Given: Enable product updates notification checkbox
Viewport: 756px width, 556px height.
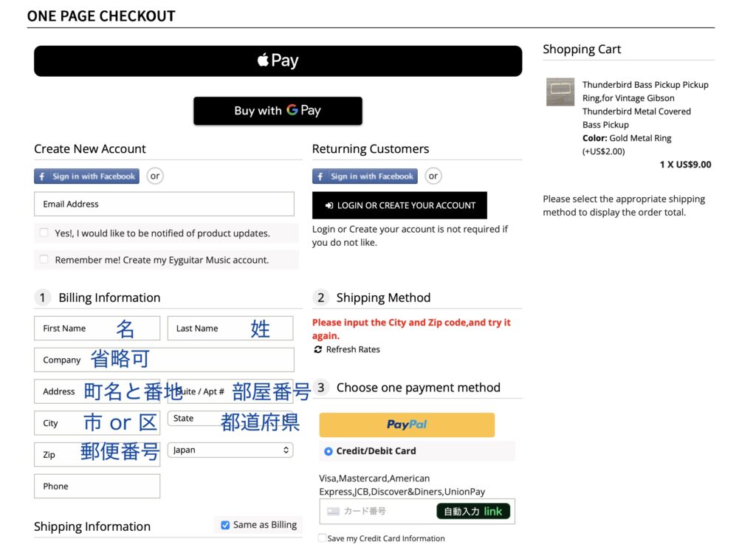Looking at the screenshot, I should 44,233.
